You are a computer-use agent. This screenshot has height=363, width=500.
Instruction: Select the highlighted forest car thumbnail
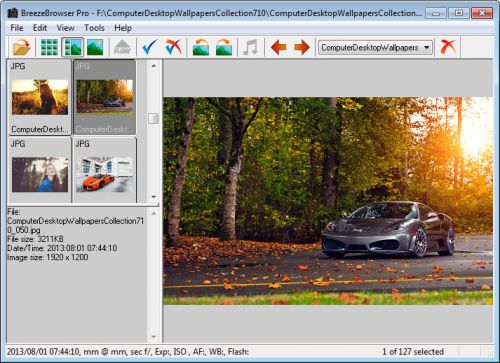click(x=104, y=97)
